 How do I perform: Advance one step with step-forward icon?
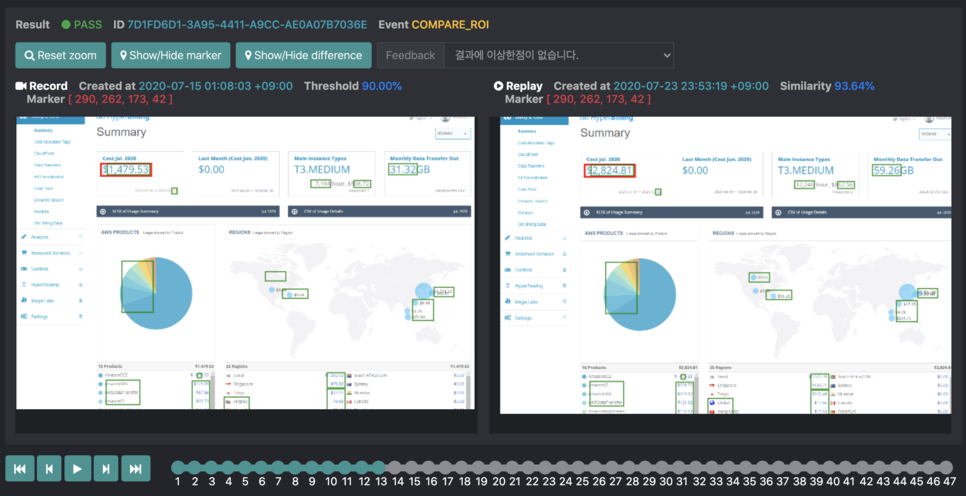point(106,469)
